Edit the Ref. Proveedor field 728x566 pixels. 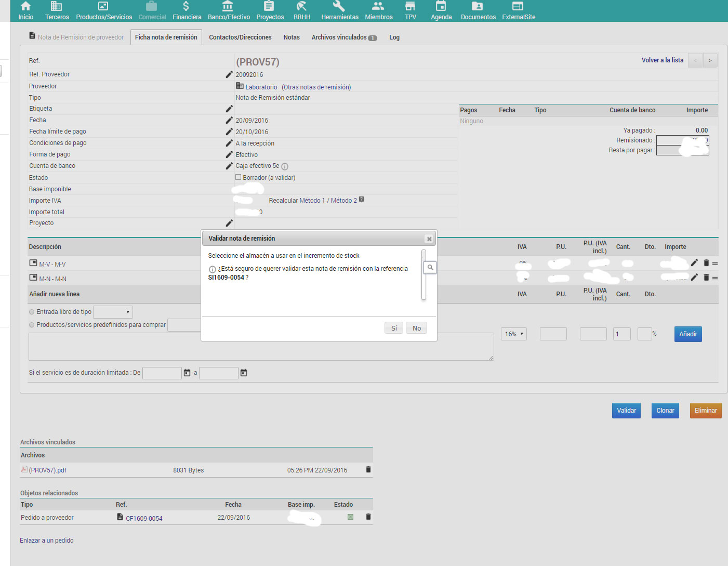tap(229, 74)
